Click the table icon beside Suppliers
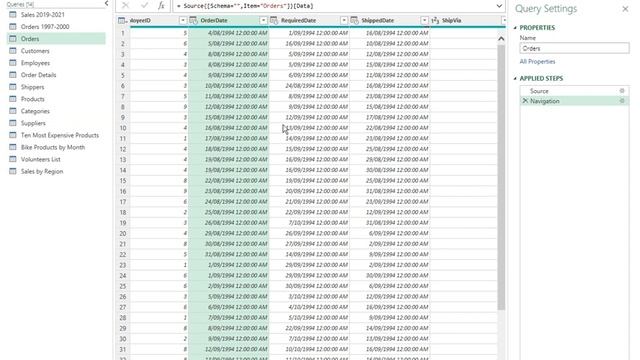 13,123
